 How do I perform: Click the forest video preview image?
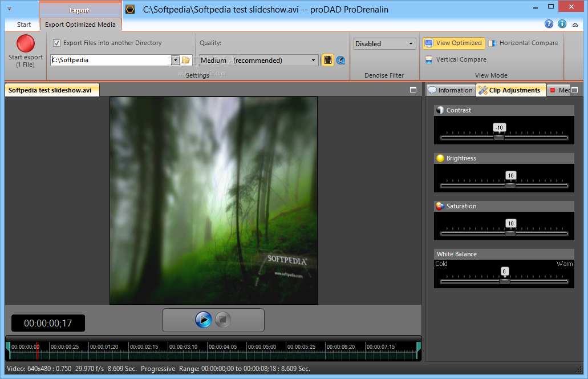[x=213, y=200]
